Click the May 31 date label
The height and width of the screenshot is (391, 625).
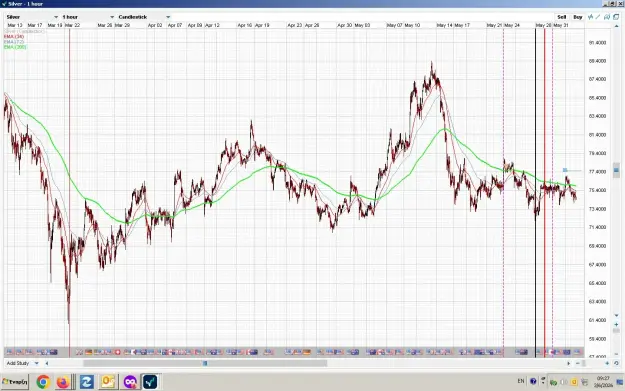tap(561, 25)
